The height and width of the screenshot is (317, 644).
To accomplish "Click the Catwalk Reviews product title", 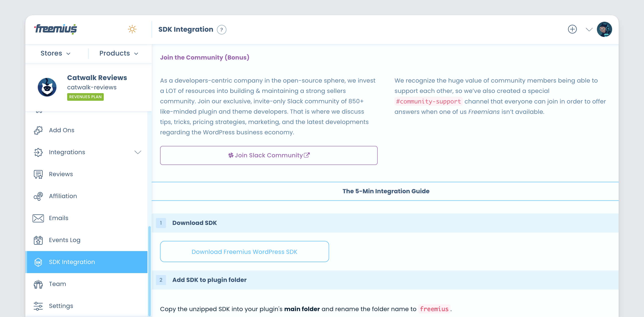I will click(x=97, y=78).
